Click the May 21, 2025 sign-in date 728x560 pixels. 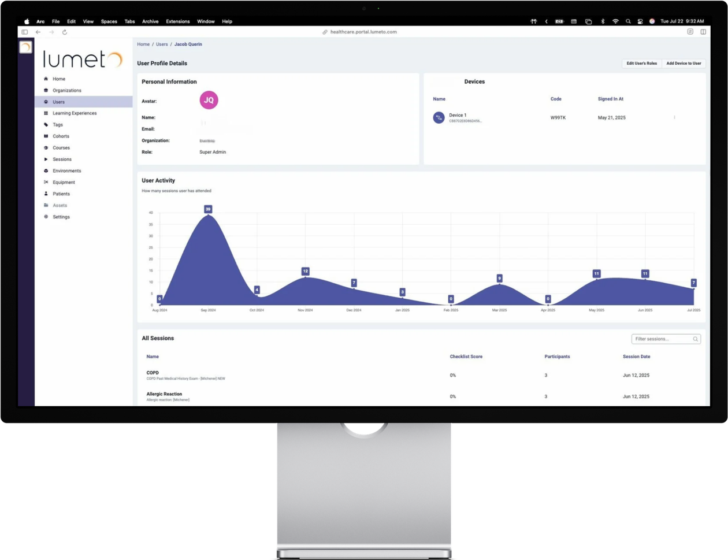coord(611,118)
